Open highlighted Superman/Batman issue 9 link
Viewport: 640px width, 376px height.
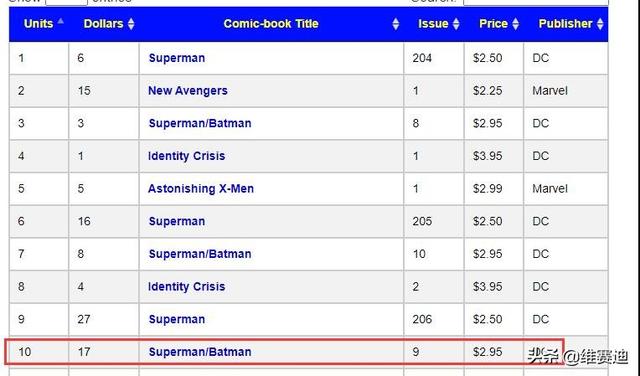200,352
